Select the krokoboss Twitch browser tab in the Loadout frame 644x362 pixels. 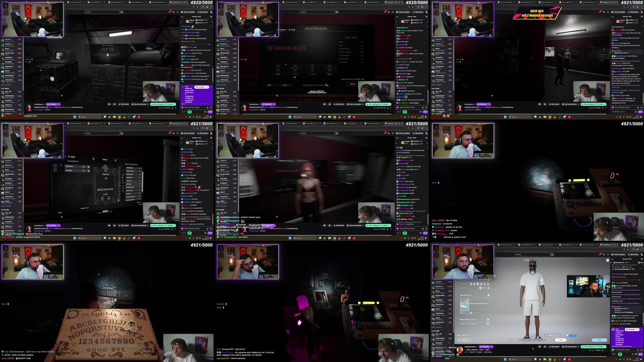(x=179, y=123)
